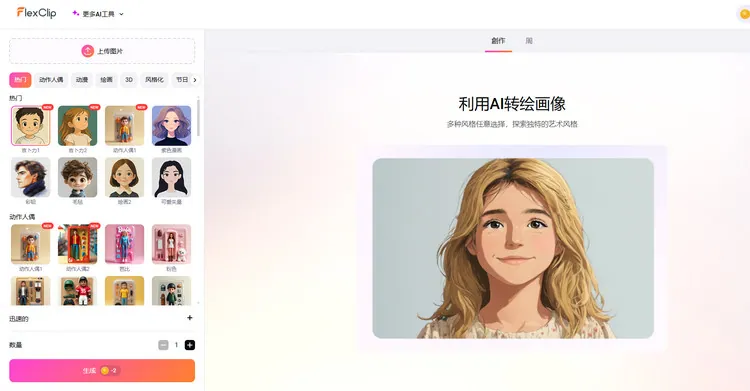Screen dimensions: 750x391
Task: Choose the selected cartoon boy style thumbnail
Action: (x=31, y=126)
